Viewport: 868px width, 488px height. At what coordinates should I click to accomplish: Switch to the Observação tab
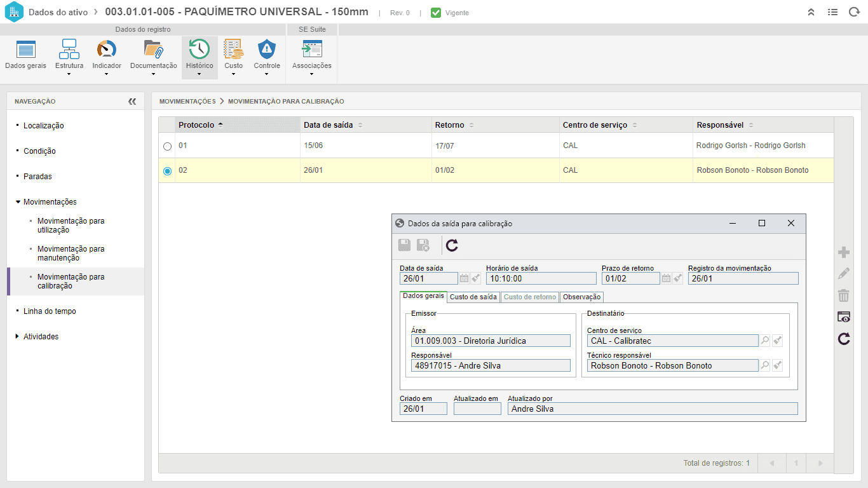(581, 297)
